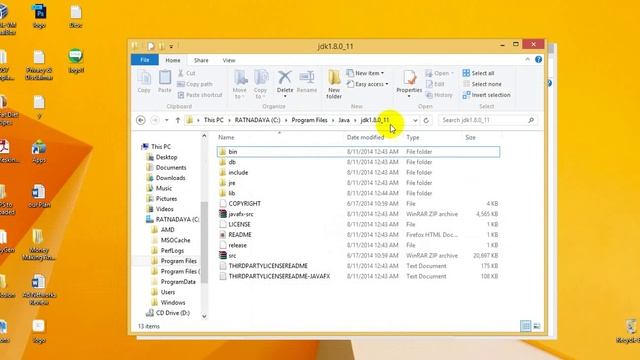The image size is (640, 360).
Task: Sort by the Type column header
Action: pyautogui.click(x=413, y=138)
